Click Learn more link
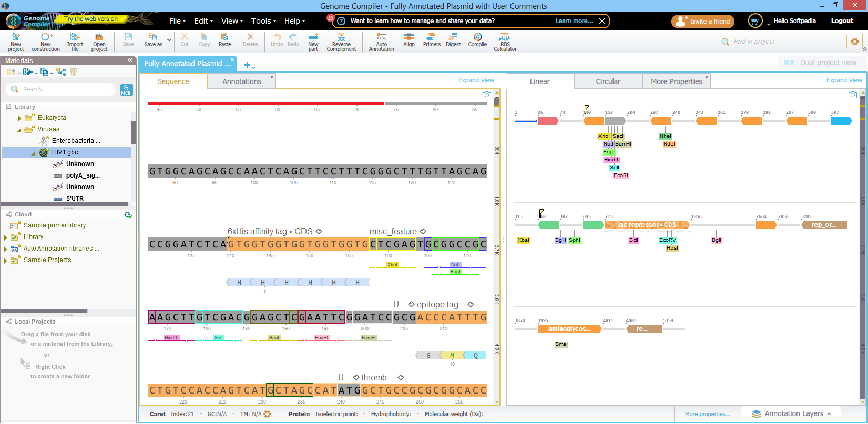This screenshot has height=424, width=868. coord(574,21)
